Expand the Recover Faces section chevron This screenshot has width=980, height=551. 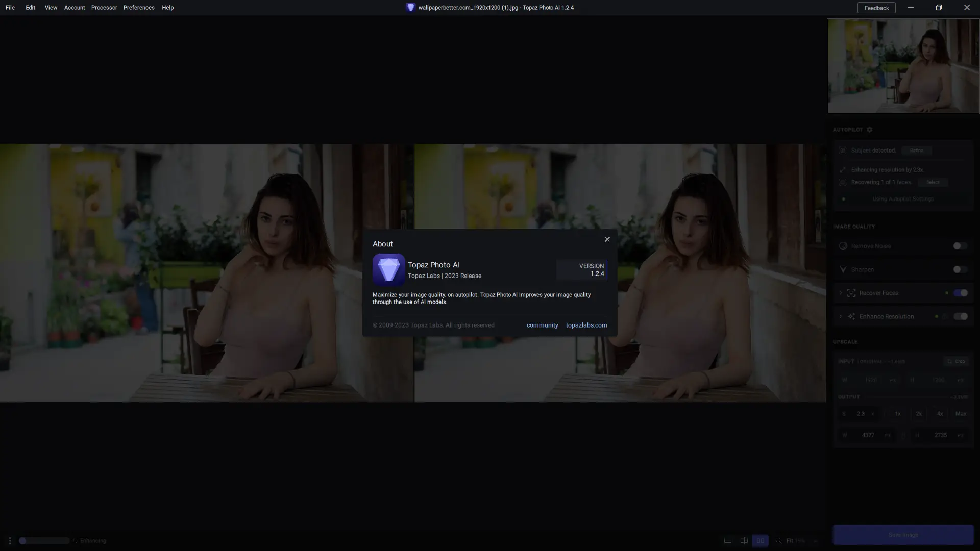tap(841, 293)
